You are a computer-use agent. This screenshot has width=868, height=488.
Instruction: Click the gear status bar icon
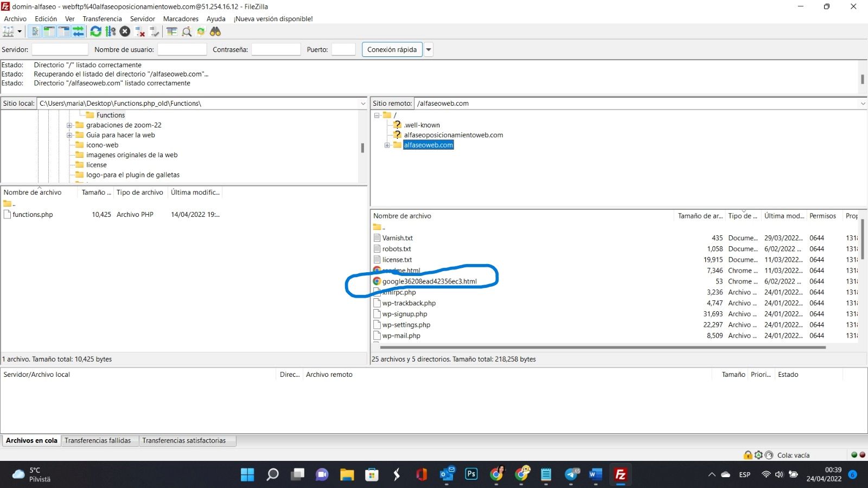(x=758, y=455)
